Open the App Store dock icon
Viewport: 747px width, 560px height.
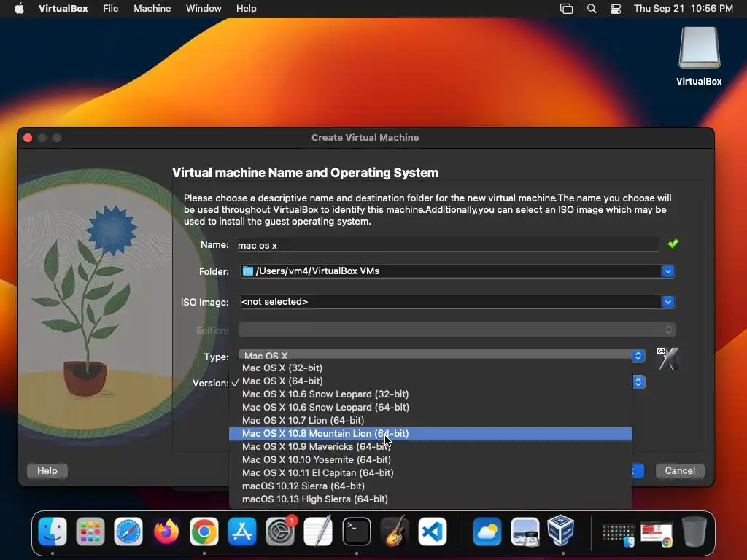coord(242,532)
